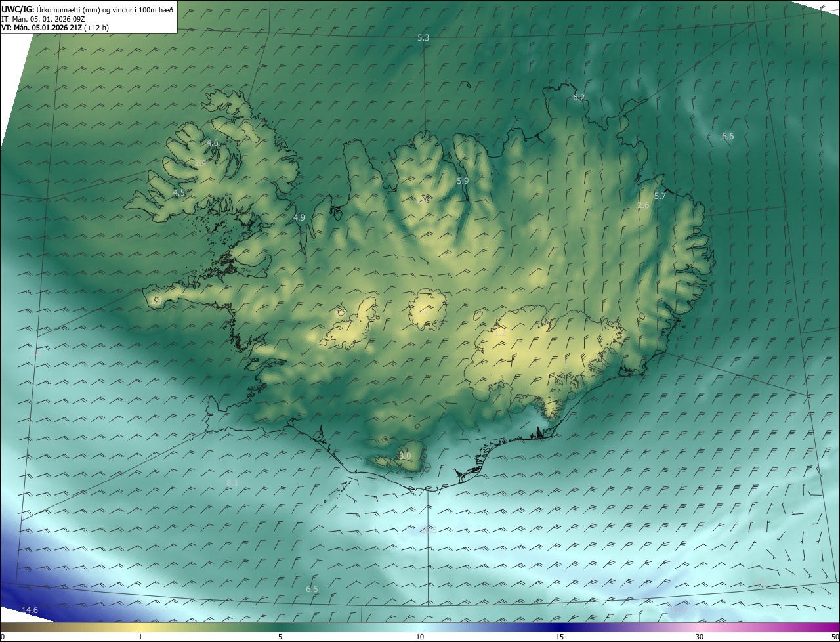Click the colorbar tick label "50"

click(x=835, y=637)
